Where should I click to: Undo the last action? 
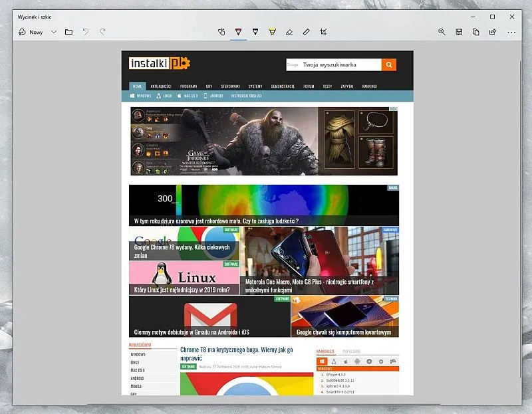[86, 32]
